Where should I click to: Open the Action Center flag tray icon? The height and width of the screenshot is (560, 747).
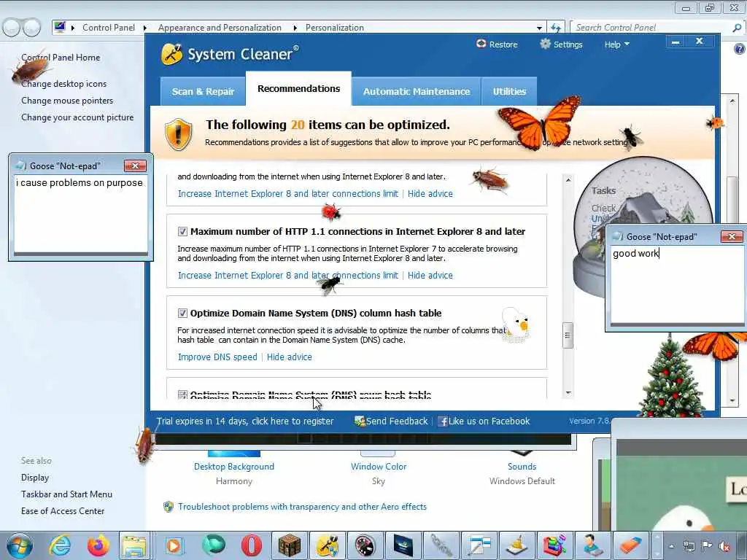point(707,546)
